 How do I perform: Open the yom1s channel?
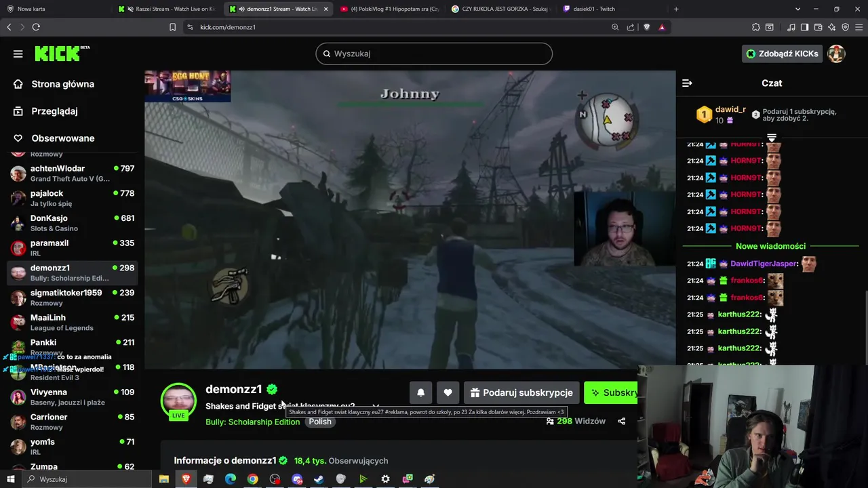coord(72,447)
